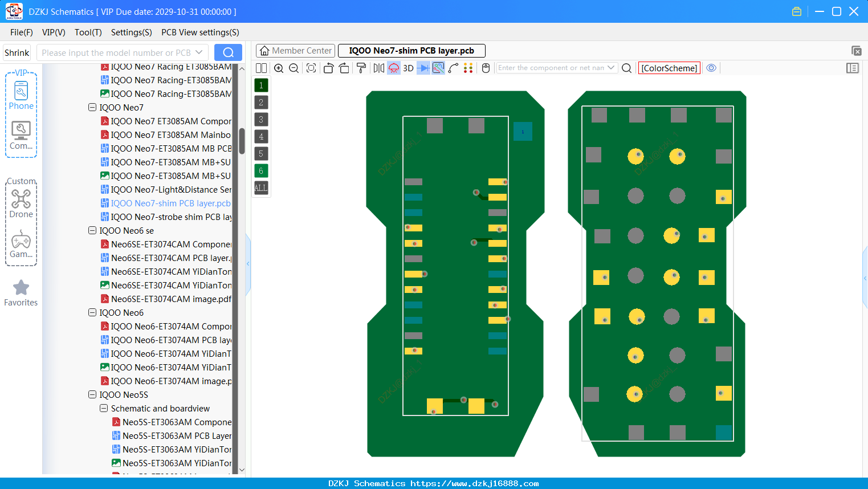868x489 pixels.
Task: Toggle the eye visibility icon
Action: pyautogui.click(x=711, y=68)
